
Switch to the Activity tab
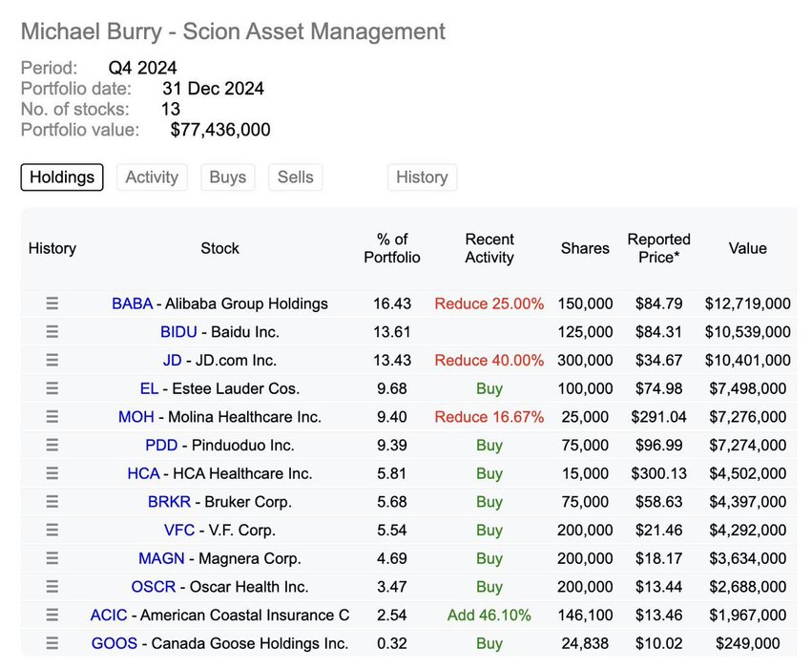tap(152, 177)
